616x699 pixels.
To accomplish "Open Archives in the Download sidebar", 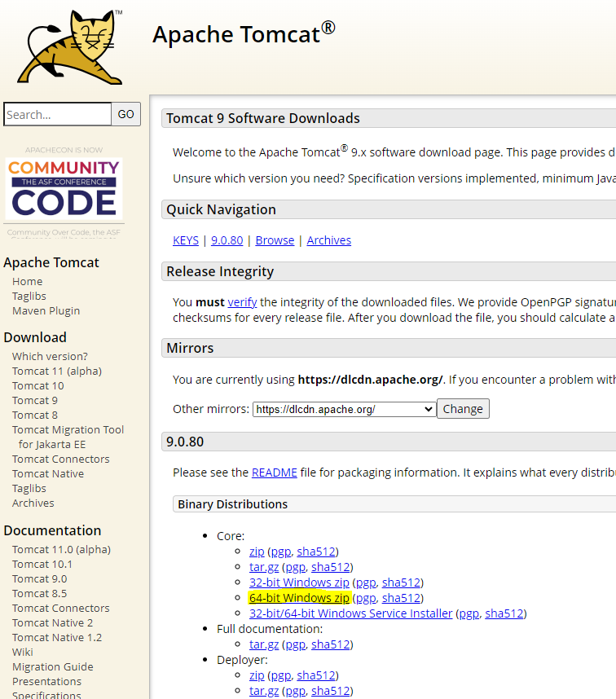I will pyautogui.click(x=33, y=503).
